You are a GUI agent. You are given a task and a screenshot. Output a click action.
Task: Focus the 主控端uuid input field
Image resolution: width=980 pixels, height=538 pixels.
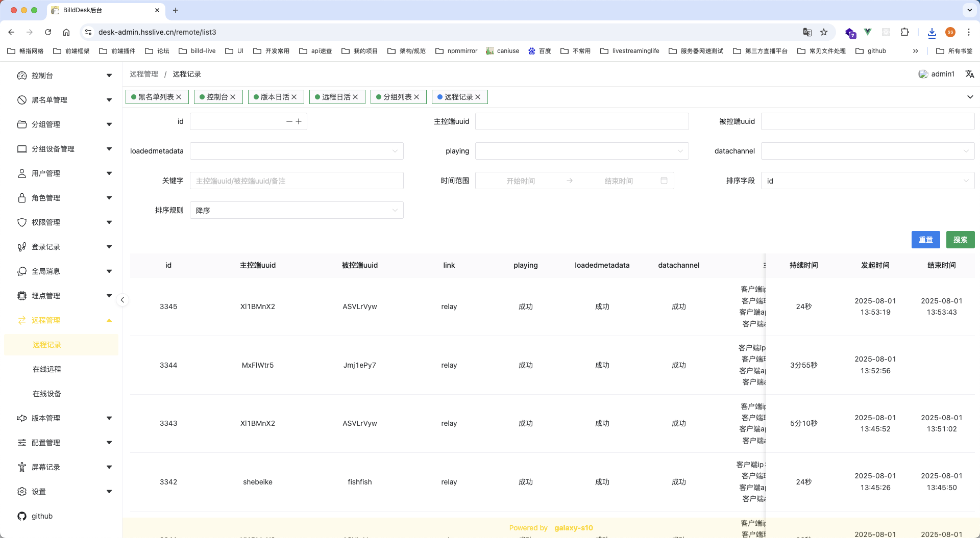[x=582, y=121]
